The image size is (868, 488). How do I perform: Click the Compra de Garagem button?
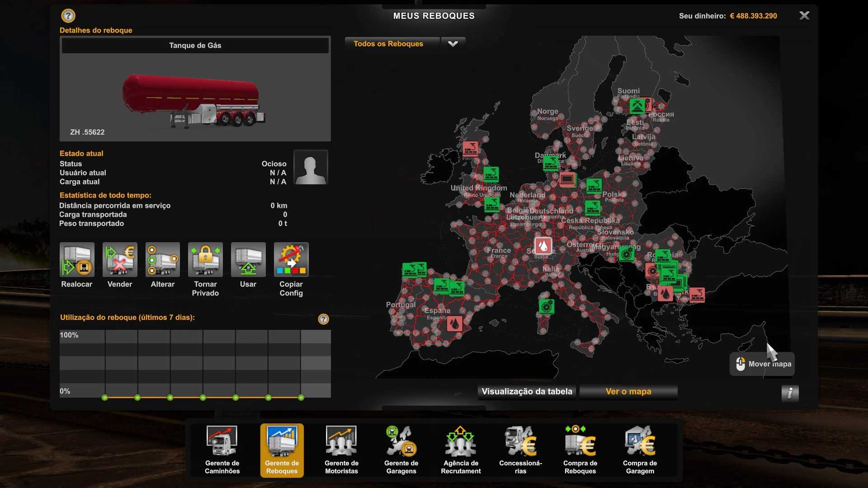640,450
